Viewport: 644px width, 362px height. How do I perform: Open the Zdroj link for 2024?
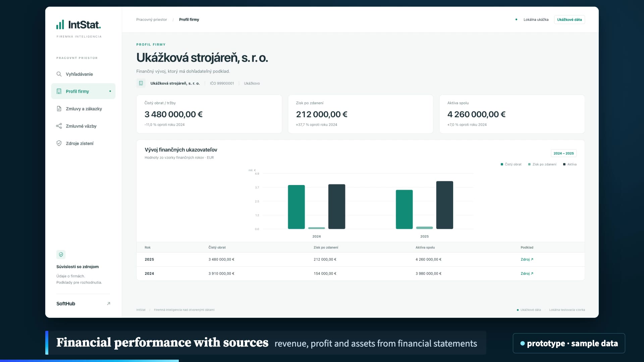click(527, 274)
